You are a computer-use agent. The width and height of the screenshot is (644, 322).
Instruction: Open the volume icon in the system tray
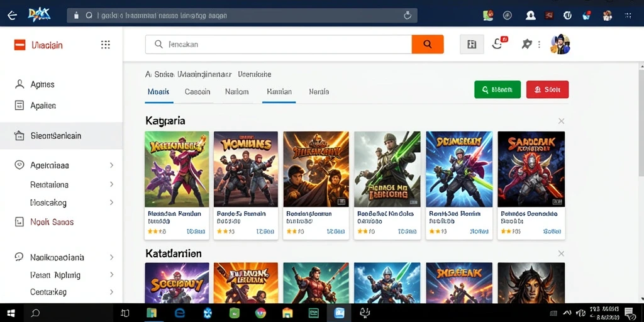tap(579, 313)
